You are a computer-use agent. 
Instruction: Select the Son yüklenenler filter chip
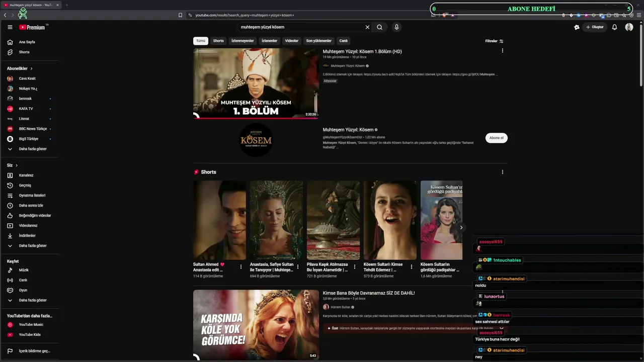tap(319, 41)
